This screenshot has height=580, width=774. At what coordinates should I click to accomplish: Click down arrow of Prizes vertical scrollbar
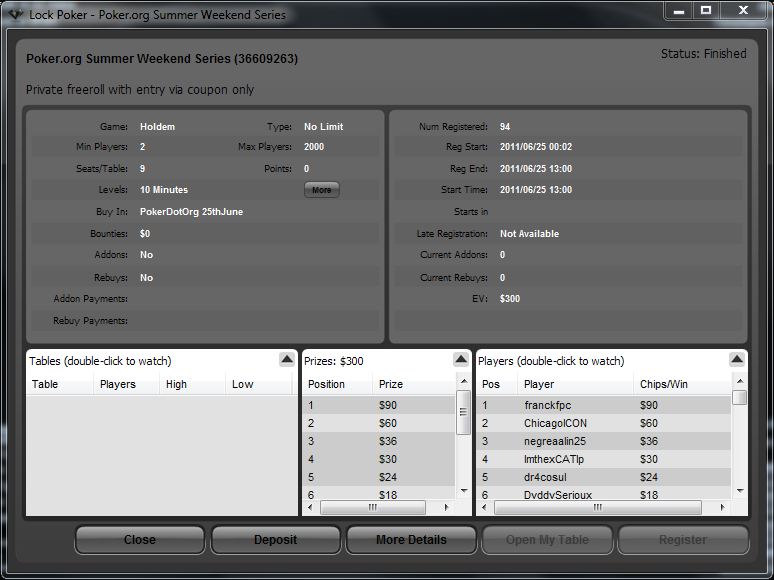[x=464, y=491]
